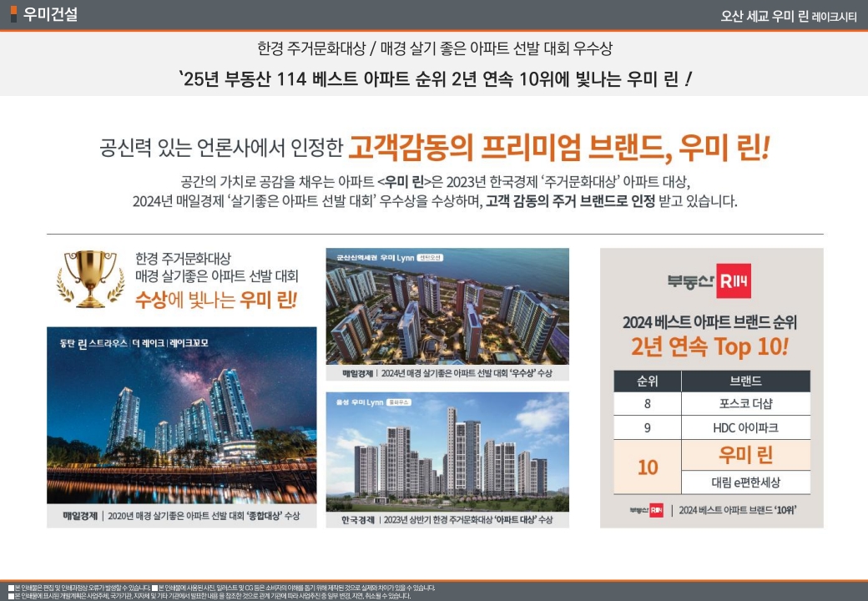
Task: Click the 한경 주거문화대상 / 매경 subtitle line
Action: (435, 48)
